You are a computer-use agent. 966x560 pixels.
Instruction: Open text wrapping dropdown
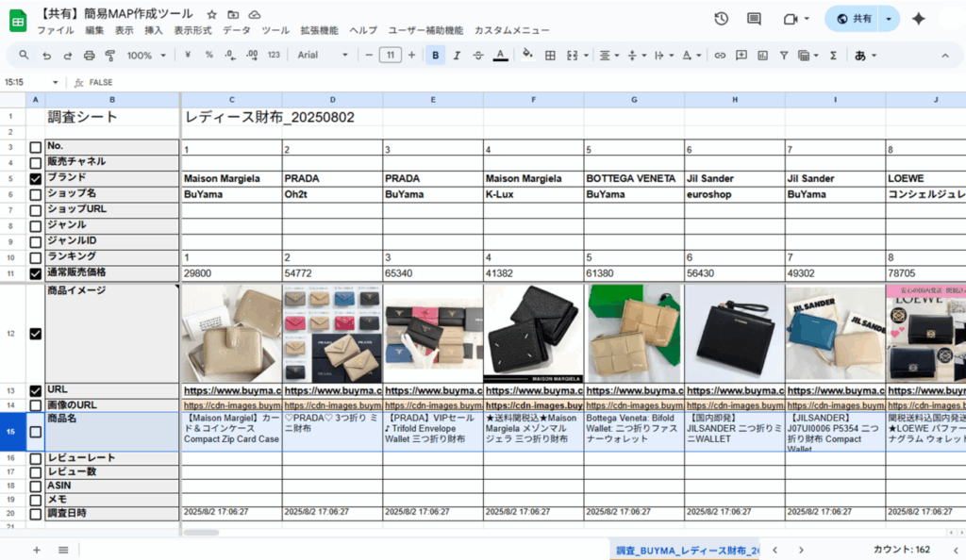(x=663, y=56)
